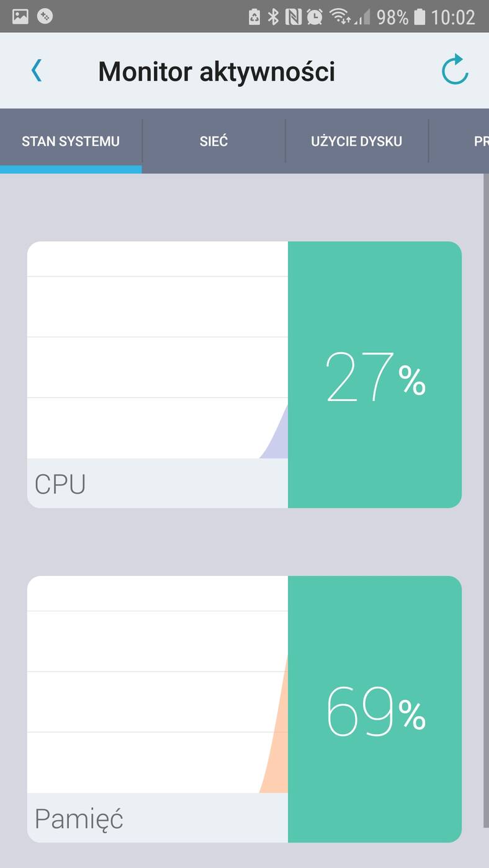Tap the mobile signal strength icon
The width and height of the screenshot is (489, 868).
pos(362,17)
